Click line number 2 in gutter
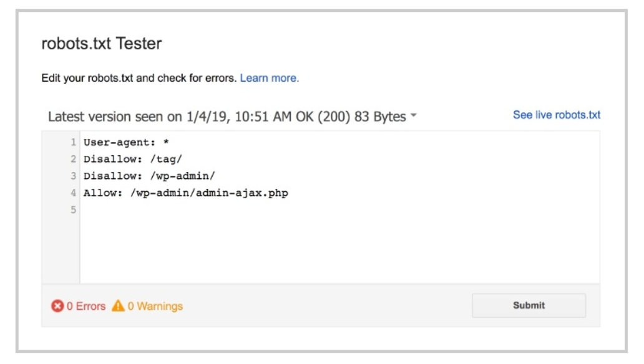This screenshot has height=364, width=644. [74, 160]
